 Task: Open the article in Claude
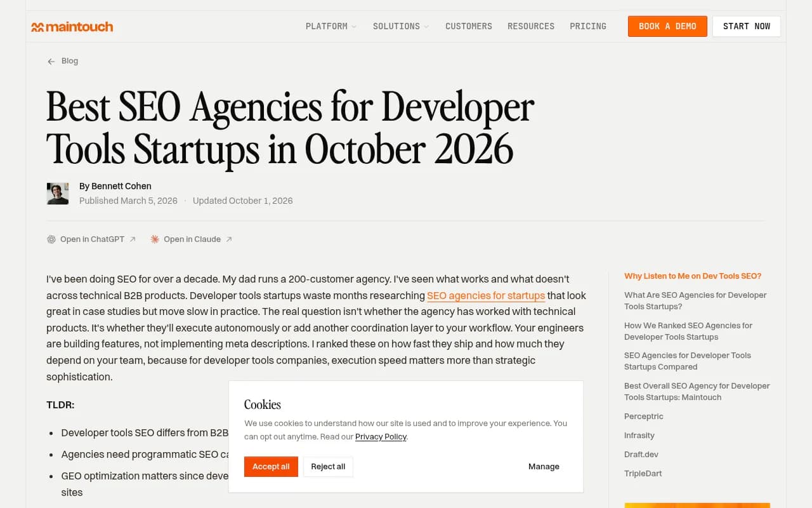click(x=192, y=239)
